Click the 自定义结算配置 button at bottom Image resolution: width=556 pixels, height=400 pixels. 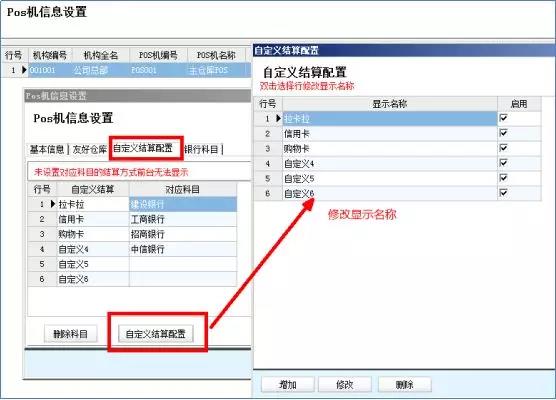156,334
